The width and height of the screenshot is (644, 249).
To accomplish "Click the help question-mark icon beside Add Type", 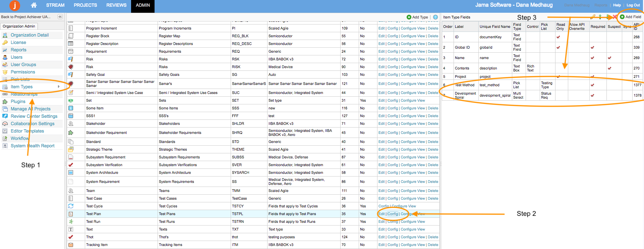I will 435,17.
